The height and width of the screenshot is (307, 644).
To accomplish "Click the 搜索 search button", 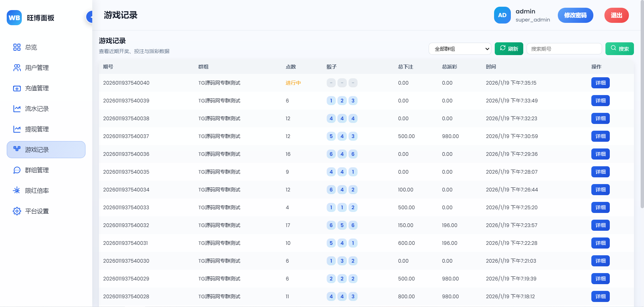I will pos(619,49).
